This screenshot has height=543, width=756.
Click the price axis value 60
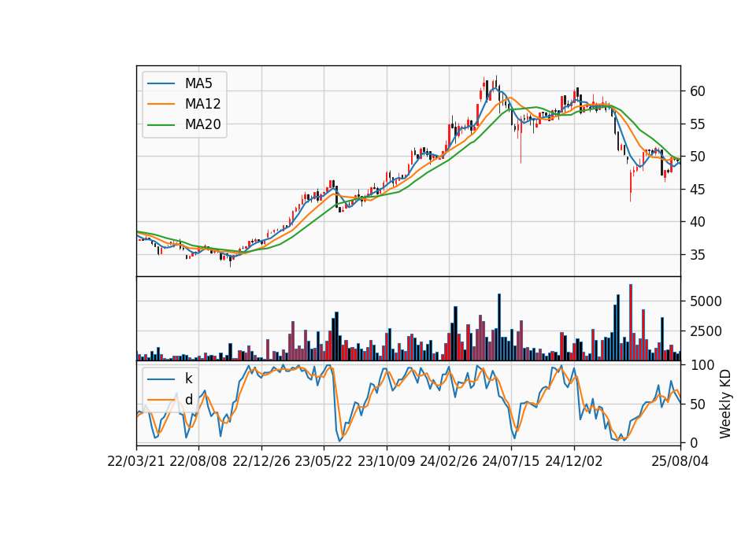(698, 91)
